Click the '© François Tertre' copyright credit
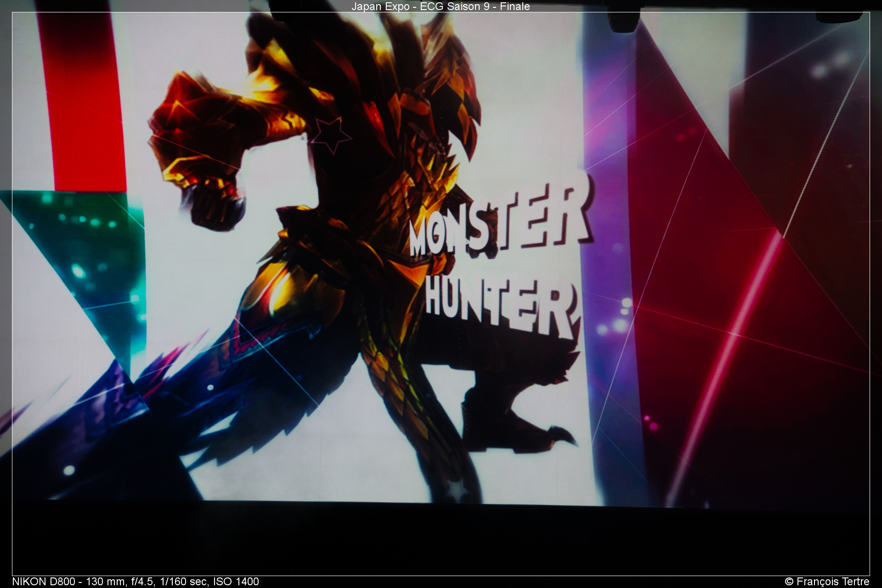The width and height of the screenshot is (882, 588). (827, 582)
